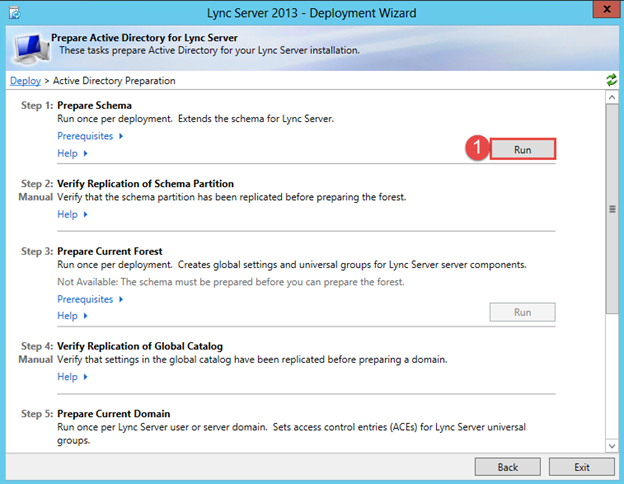Image resolution: width=624 pixels, height=484 pixels.
Task: Click the 'Manual' label under Step 2
Action: coord(36,197)
